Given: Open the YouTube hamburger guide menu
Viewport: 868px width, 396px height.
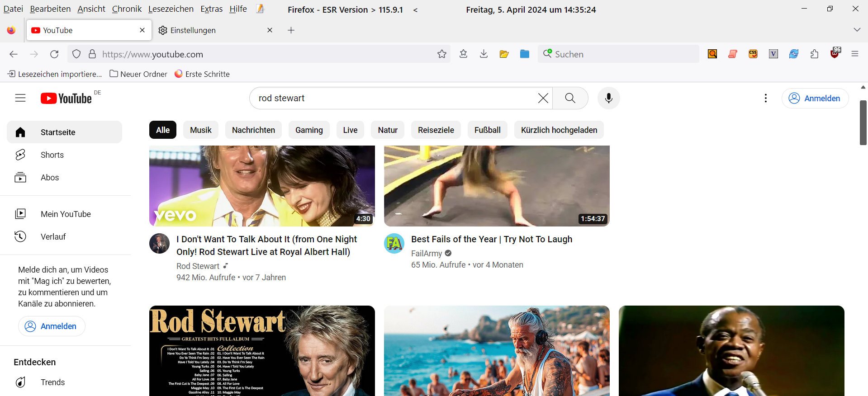Looking at the screenshot, I should coord(20,98).
